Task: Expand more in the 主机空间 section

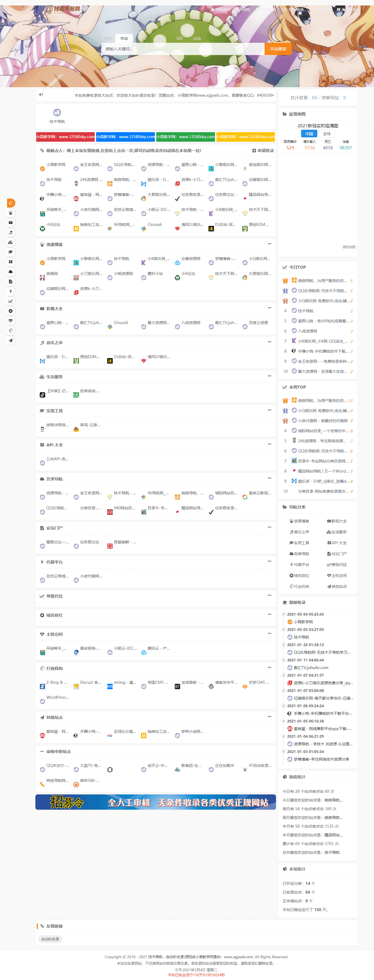Action: pos(269,633)
